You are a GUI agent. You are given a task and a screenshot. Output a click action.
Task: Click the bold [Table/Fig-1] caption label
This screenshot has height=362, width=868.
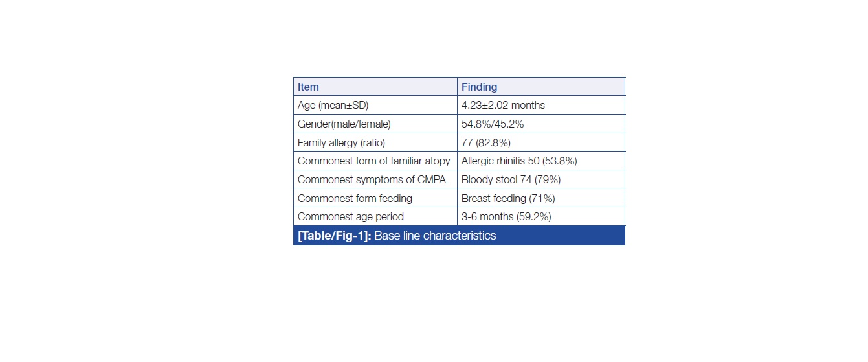[x=334, y=236]
